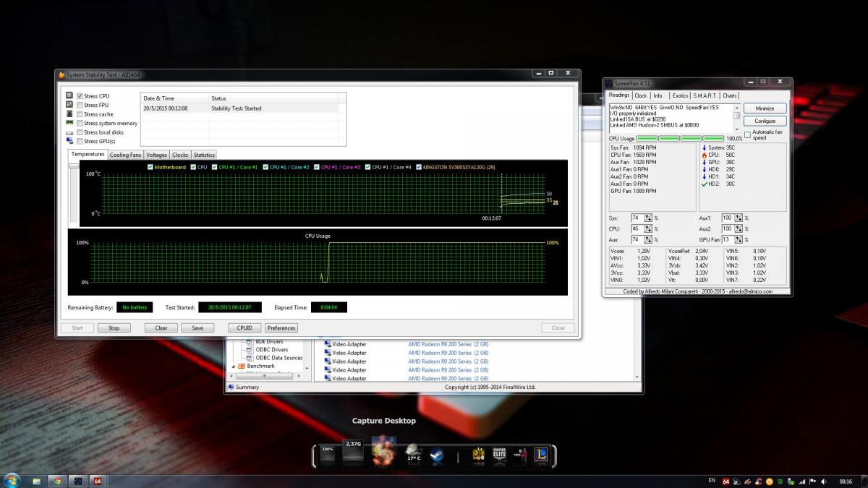Viewport: 868px width, 488px height.
Task: Switch to SpeedFan Charts tab
Action: pos(729,95)
